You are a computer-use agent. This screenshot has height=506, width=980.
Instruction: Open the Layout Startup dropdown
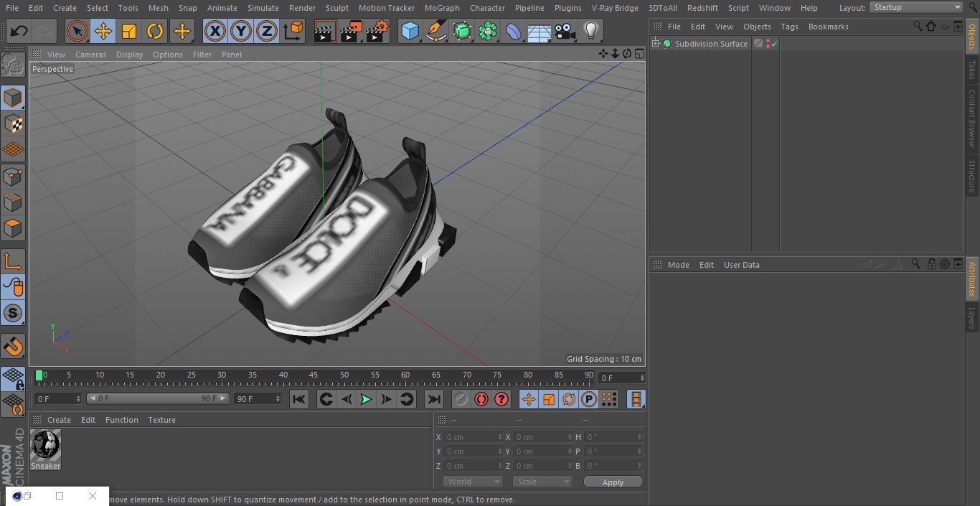click(916, 7)
